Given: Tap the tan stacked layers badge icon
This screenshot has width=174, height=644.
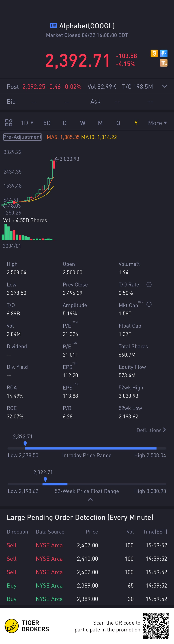Looking at the screenshot, I should point(164,63).
